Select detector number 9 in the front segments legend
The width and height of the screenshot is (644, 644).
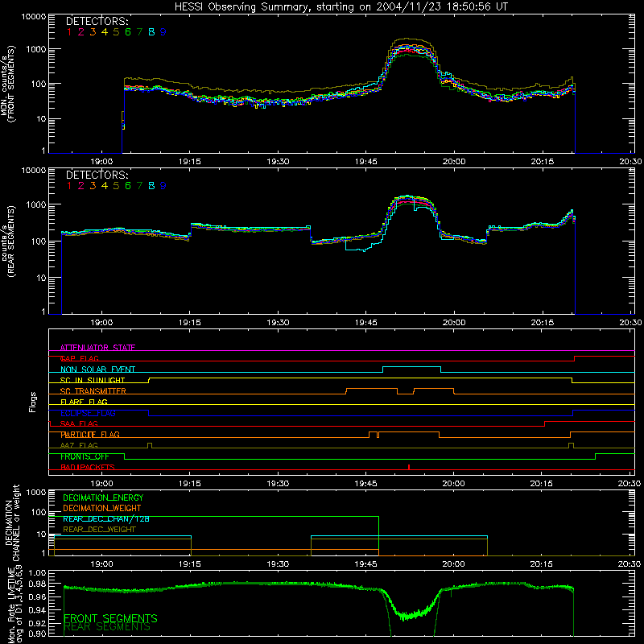[x=163, y=32]
